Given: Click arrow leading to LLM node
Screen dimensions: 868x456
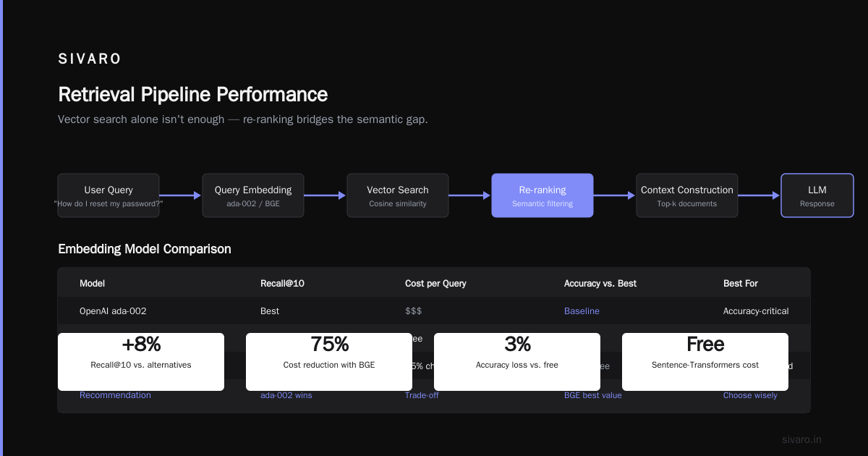Looking at the screenshot, I should pos(759,195).
